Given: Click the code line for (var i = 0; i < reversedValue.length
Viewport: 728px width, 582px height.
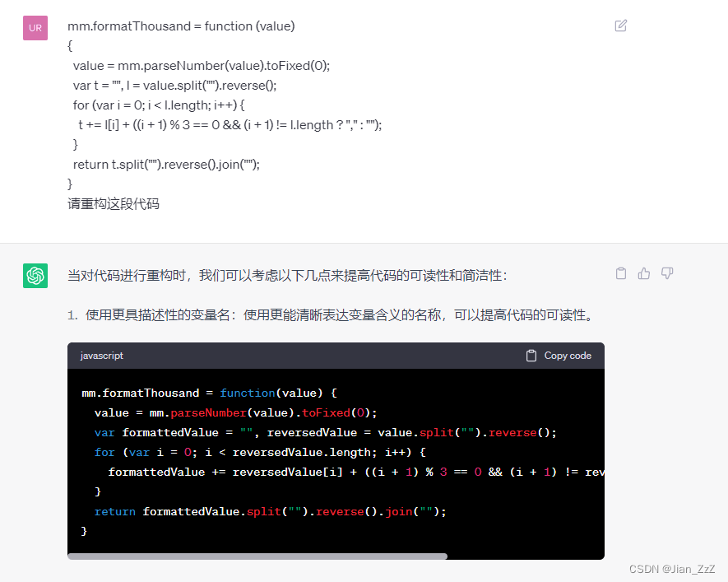Looking at the screenshot, I should pyautogui.click(x=260, y=453).
